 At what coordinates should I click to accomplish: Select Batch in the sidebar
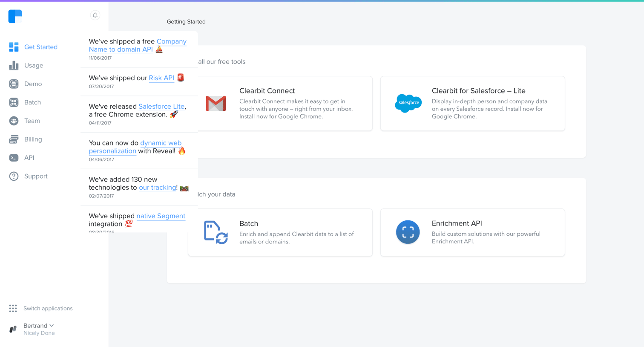pos(32,102)
